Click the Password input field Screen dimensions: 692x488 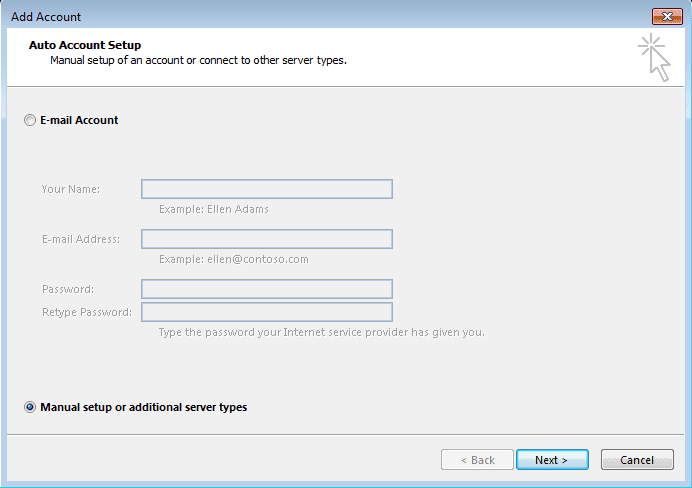[x=267, y=289]
